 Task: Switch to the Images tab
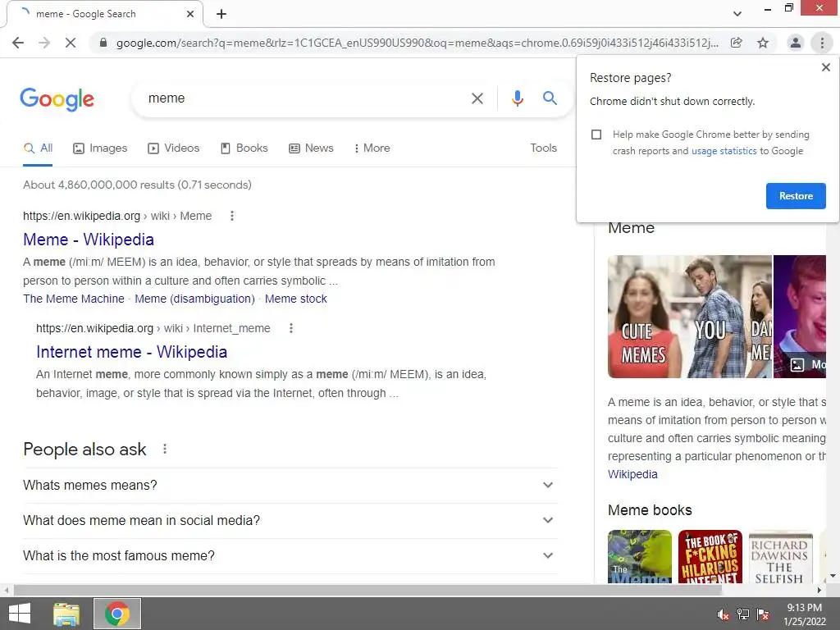coord(100,148)
